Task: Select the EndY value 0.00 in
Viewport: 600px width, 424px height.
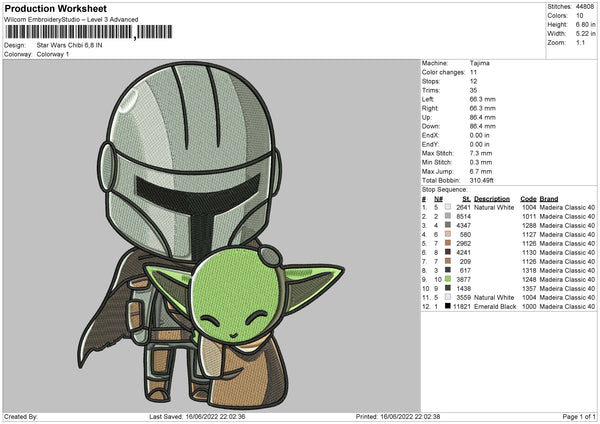Action: pyautogui.click(x=479, y=144)
